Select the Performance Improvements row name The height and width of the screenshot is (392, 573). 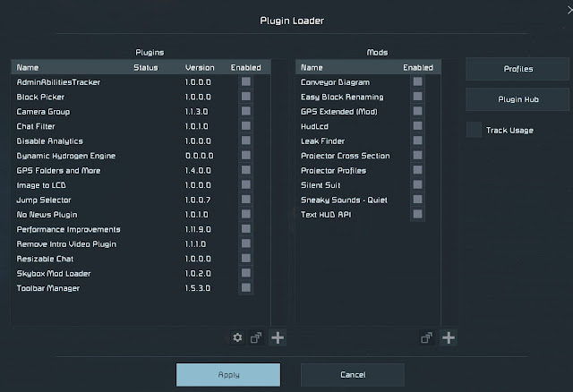point(68,229)
